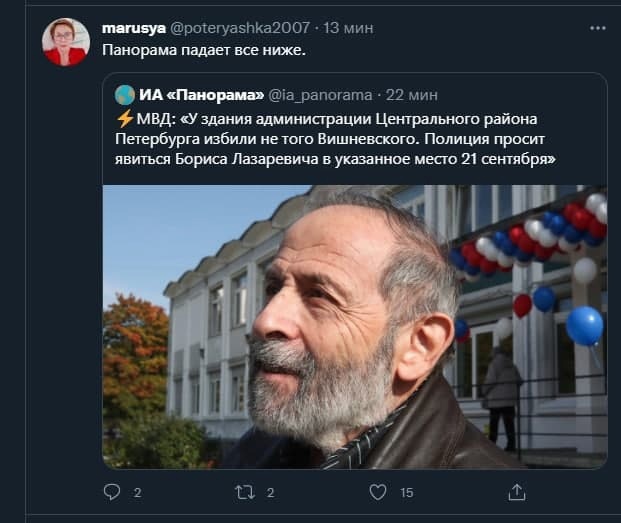The height and width of the screenshot is (523, 621).
Task: Enlarge the photo of the bearded man
Action: (355, 327)
